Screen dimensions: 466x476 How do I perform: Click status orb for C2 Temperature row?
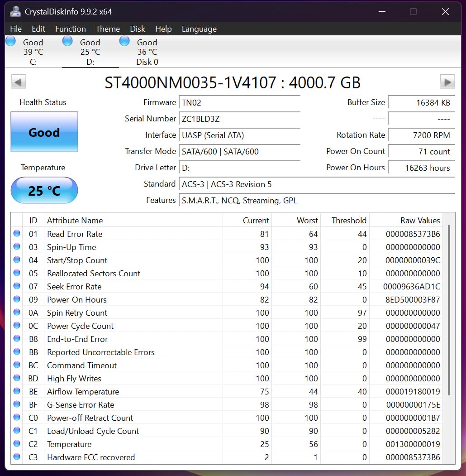(x=17, y=443)
